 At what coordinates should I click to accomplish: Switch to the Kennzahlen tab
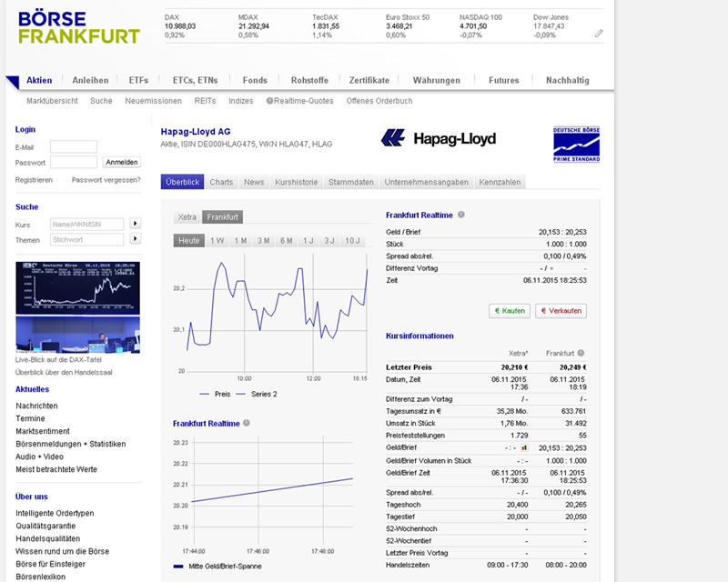point(500,182)
